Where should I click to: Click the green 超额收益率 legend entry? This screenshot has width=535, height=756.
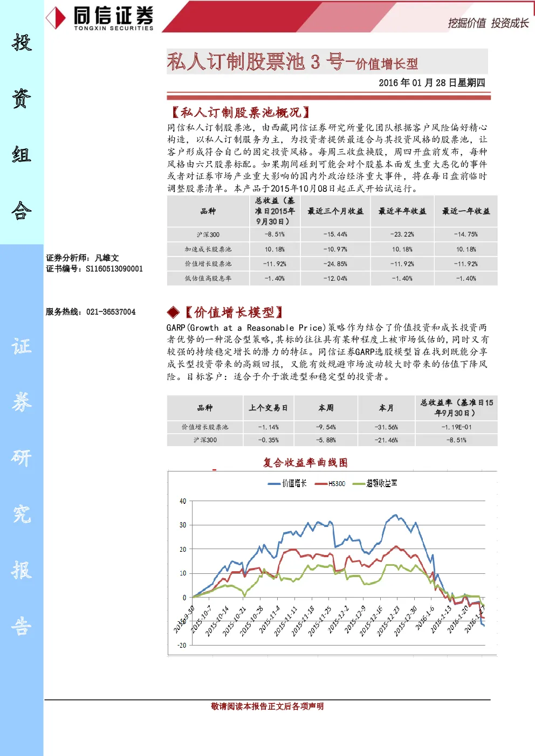click(375, 483)
